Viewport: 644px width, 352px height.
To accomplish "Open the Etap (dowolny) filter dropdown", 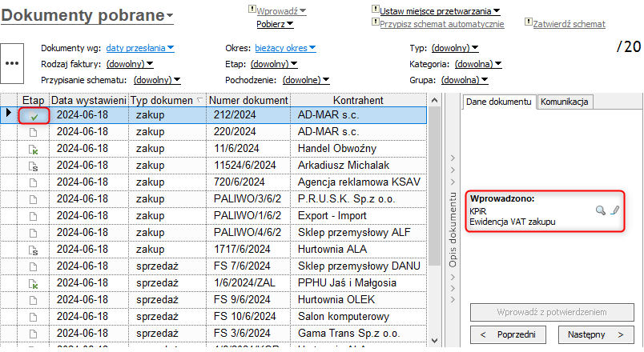I will [x=274, y=64].
